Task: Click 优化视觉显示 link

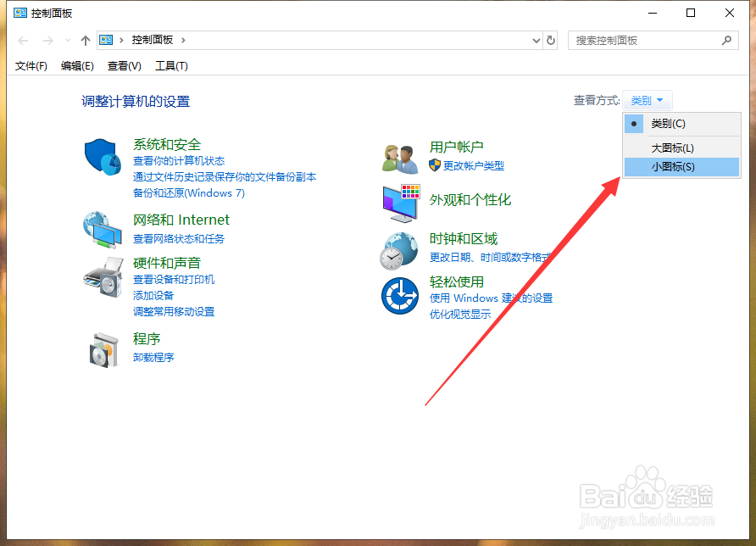Action: (460, 315)
